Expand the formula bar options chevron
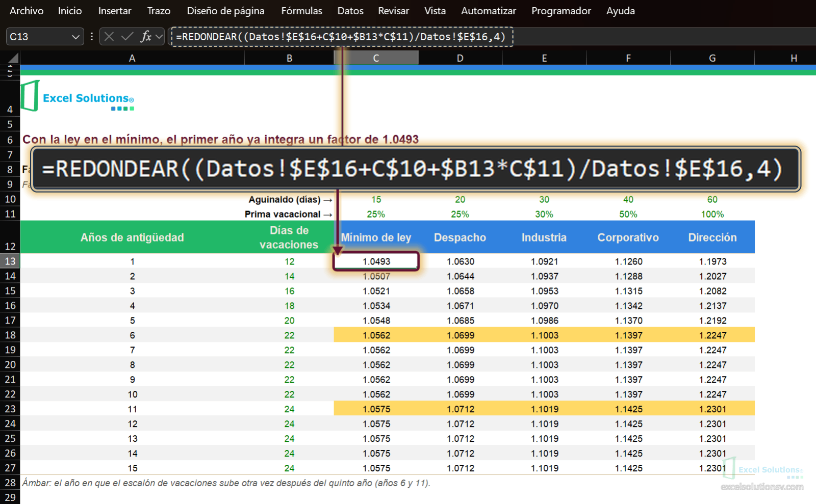The width and height of the screenshot is (816, 504). 159,37
